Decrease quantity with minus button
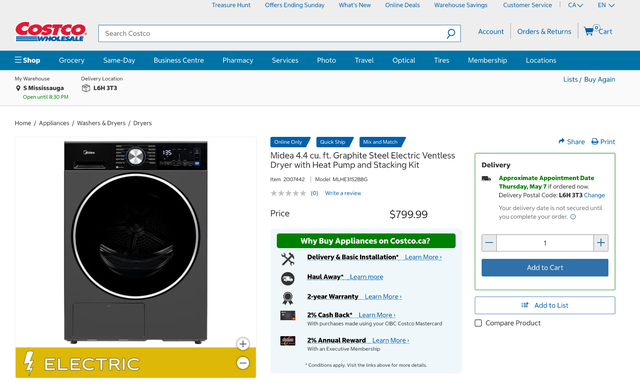The width and height of the screenshot is (640, 385). [x=489, y=243]
